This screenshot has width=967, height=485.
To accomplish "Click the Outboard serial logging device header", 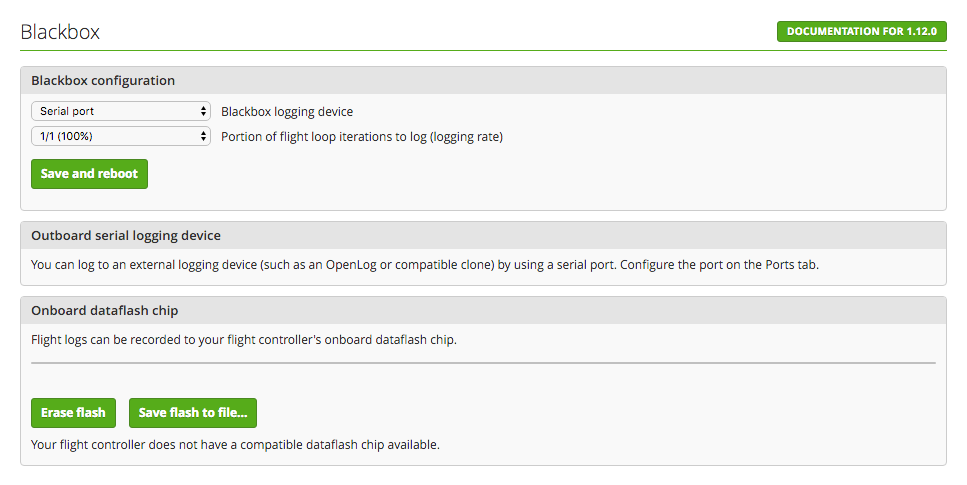I will click(126, 235).
